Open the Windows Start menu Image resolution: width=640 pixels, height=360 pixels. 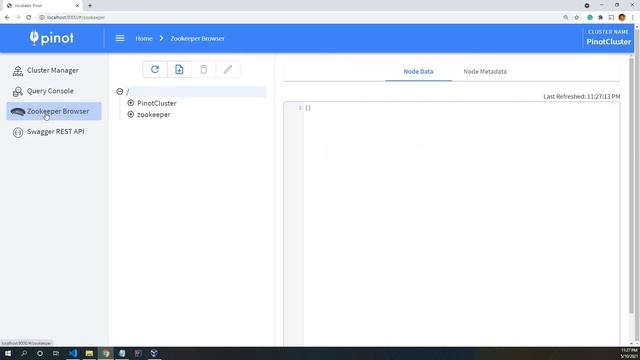(8, 353)
